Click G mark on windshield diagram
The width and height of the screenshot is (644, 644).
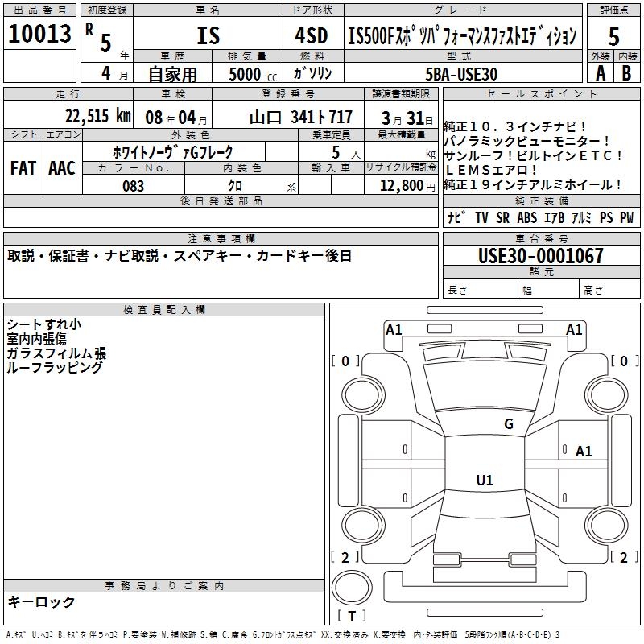[509, 423]
